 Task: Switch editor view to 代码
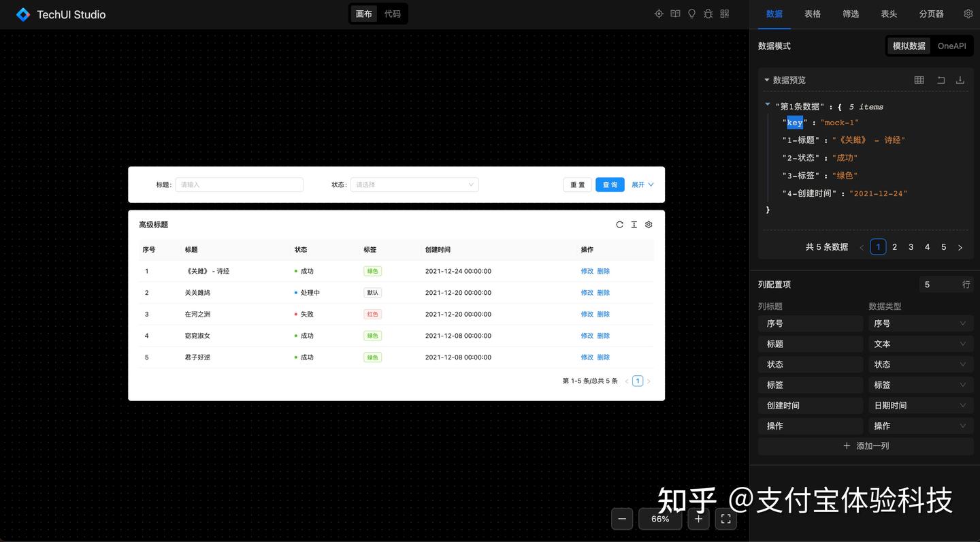(391, 14)
